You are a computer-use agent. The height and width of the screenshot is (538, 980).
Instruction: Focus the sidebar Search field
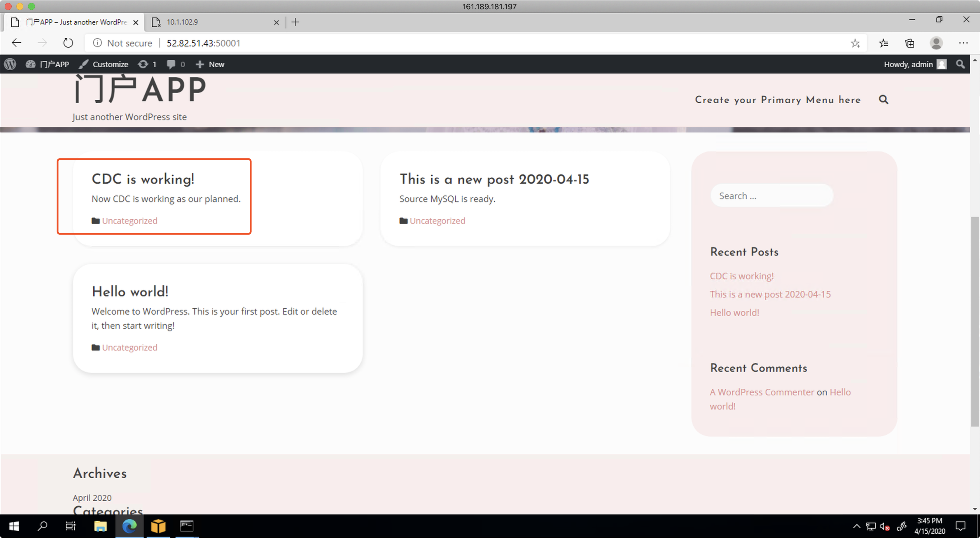pyautogui.click(x=771, y=196)
